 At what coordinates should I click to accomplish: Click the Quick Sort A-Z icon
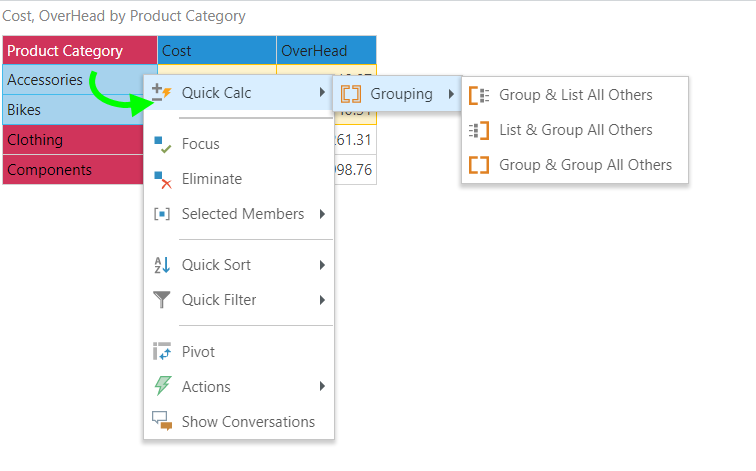click(x=162, y=265)
